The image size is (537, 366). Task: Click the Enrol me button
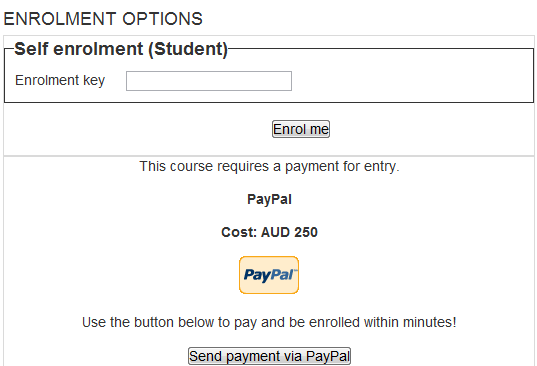point(301,129)
